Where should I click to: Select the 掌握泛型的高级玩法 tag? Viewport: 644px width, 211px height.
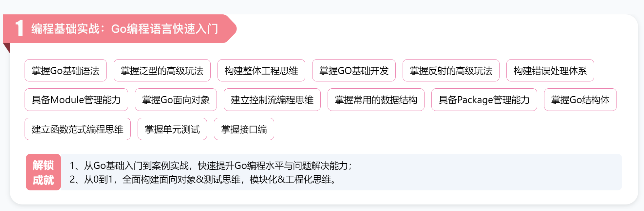pyautogui.click(x=162, y=71)
